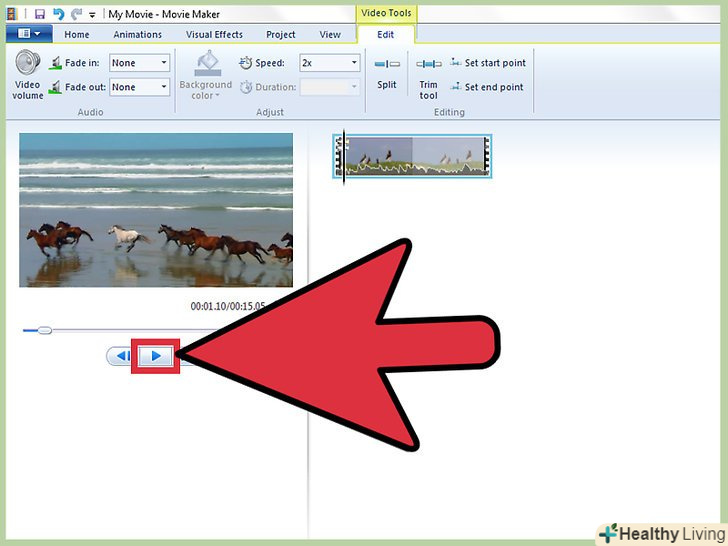Open the View tab

(330, 34)
